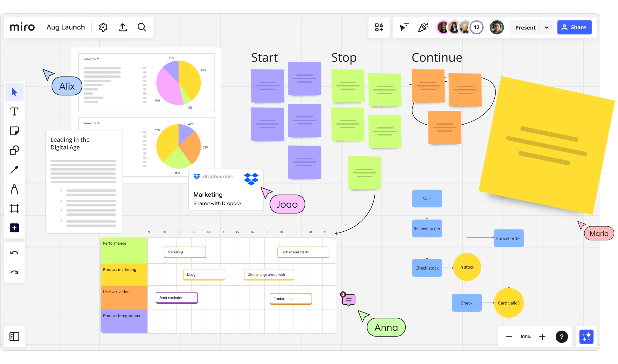Viewport: 618px width, 364px height.
Task: Click the upload/export icon in top bar
Action: coord(123,27)
